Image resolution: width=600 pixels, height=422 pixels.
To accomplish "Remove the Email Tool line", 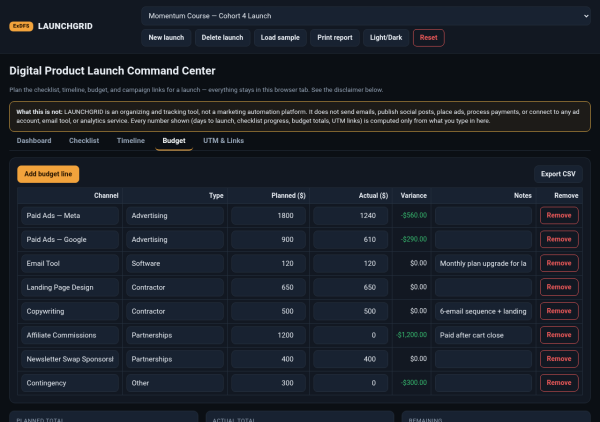I will point(559,263).
